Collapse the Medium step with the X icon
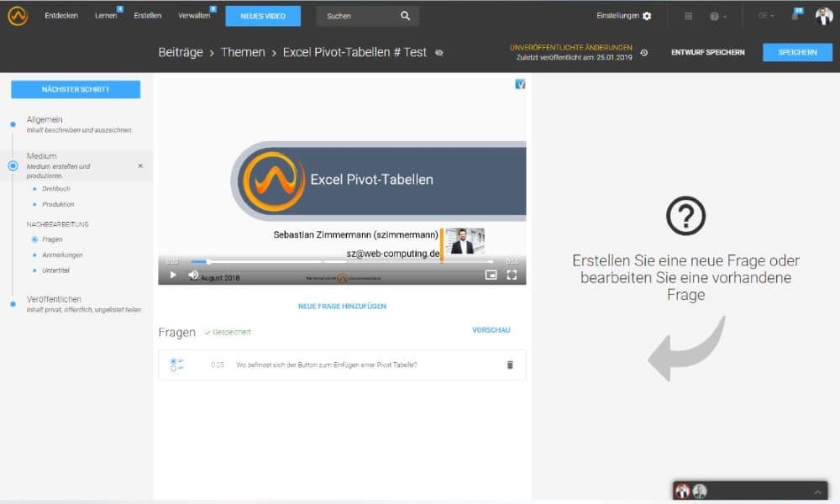This screenshot has height=504, width=840. [140, 166]
